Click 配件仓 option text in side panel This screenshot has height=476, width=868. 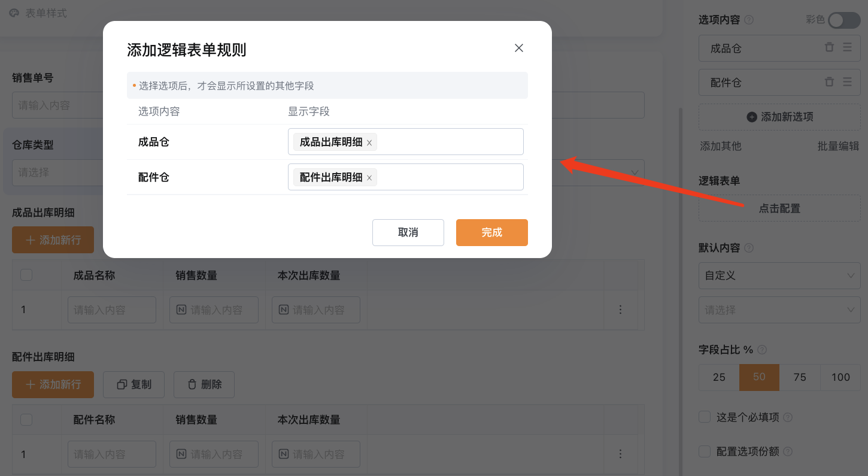tap(726, 83)
